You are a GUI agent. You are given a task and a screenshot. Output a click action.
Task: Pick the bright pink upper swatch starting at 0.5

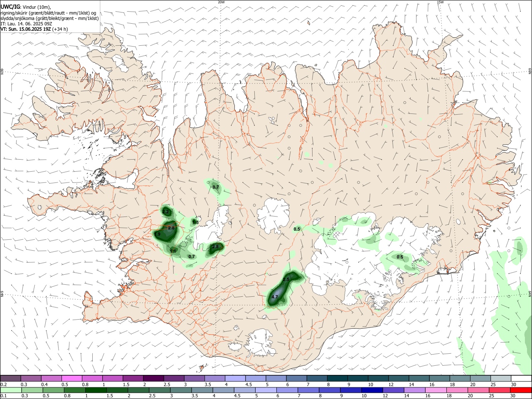71,379
